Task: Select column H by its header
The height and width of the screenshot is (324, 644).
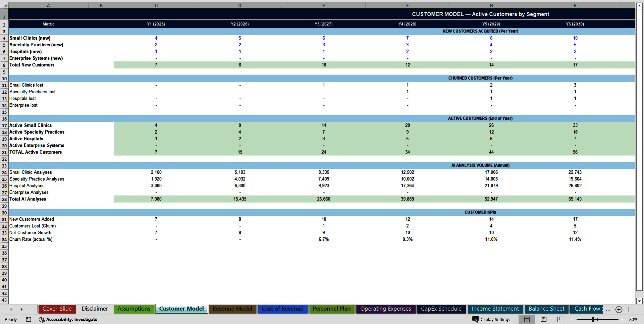Action: tap(575, 5)
